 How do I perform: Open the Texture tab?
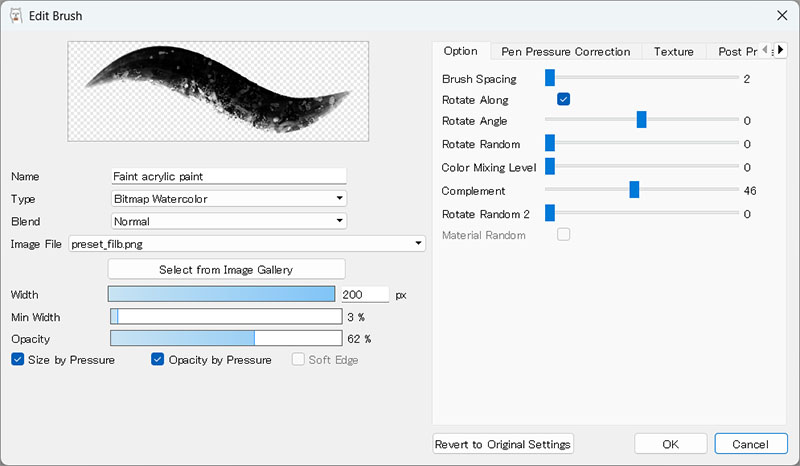[x=673, y=51]
